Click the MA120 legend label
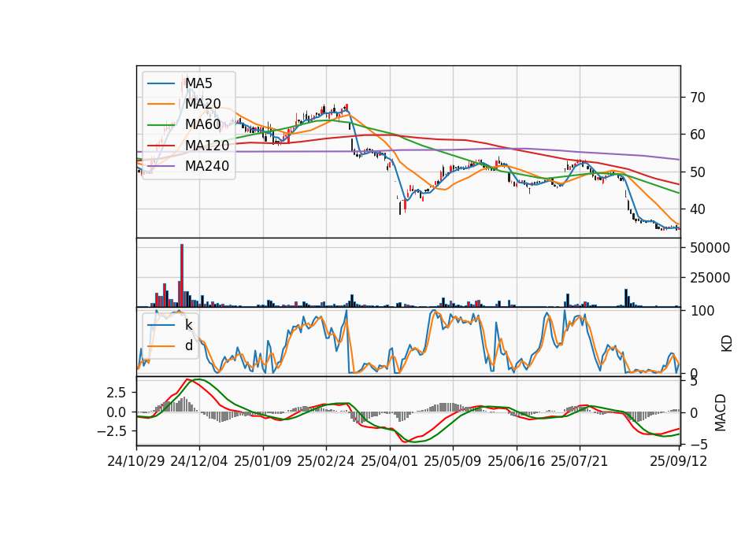Image resolution: width=756 pixels, height=543 pixels. pyautogui.click(x=207, y=145)
